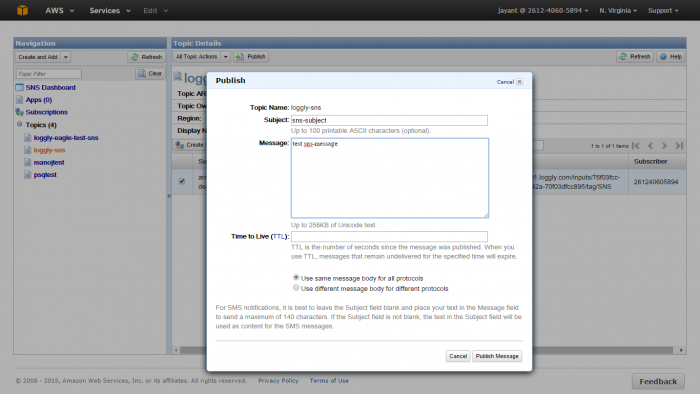Refresh the Topic Details panel
This screenshot has height=394, width=700.
point(635,57)
